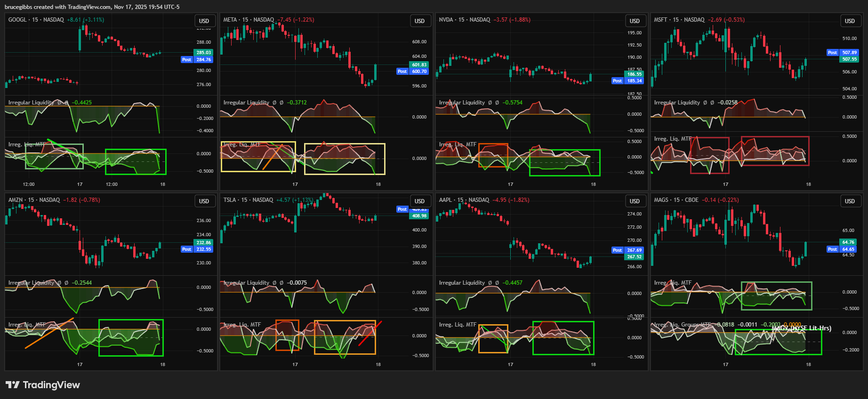
Task: Click the Post badge on the AAPL chart
Action: [617, 250]
